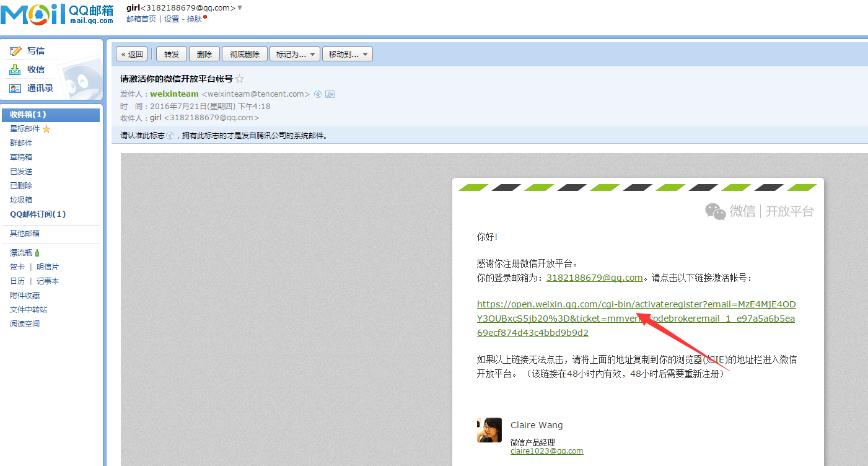Click Claire Wang's avatar photo
The height and width of the screenshot is (466, 868).
coord(489,429)
